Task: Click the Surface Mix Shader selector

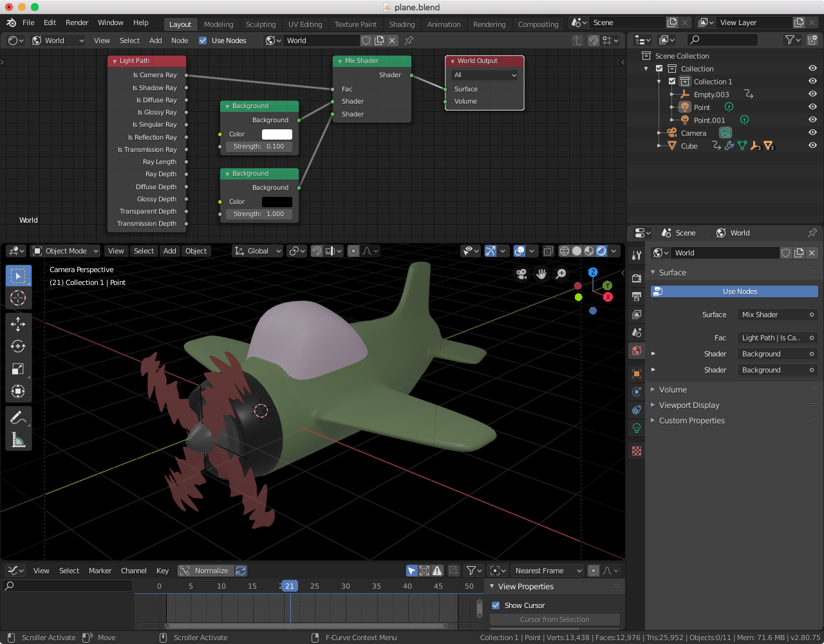Action: click(778, 315)
